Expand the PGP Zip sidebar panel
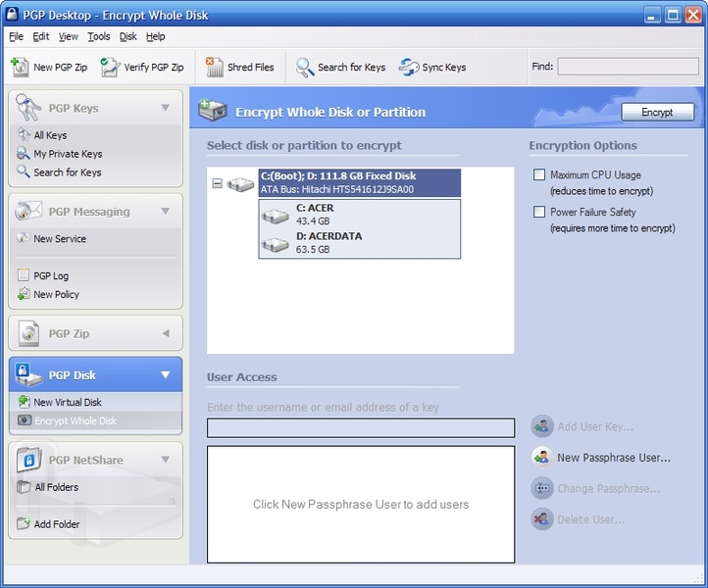Viewport: 708px width, 588px height. [165, 333]
